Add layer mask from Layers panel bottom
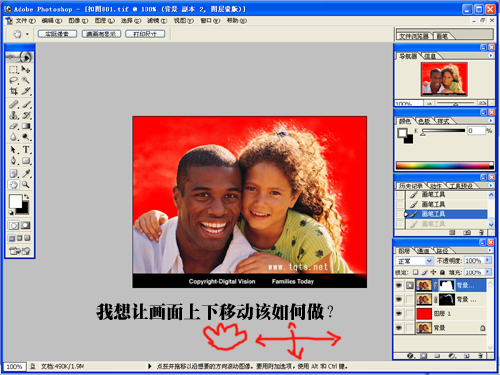500x375 pixels. click(x=424, y=356)
